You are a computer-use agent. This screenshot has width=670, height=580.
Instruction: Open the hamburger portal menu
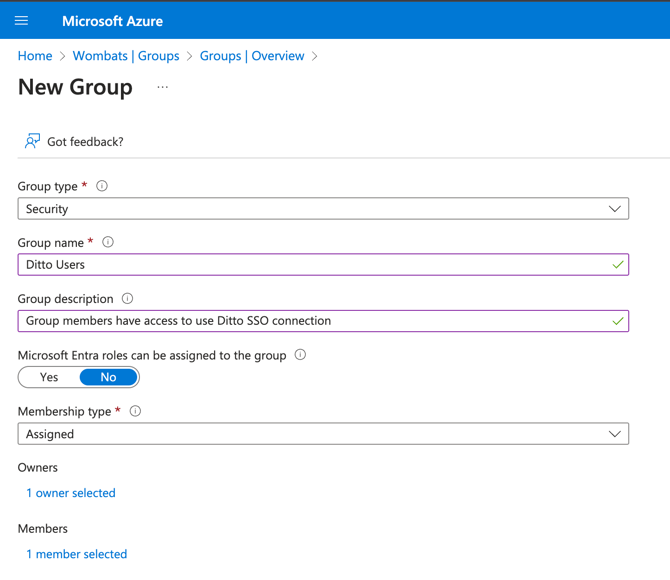coord(21,21)
